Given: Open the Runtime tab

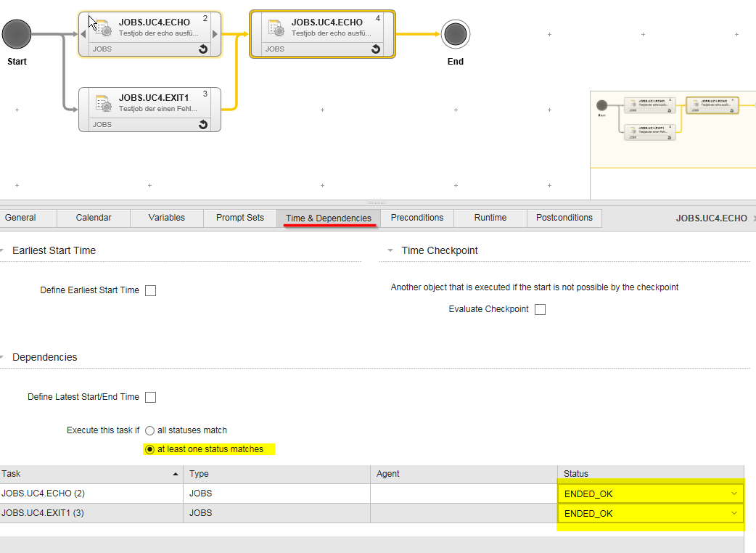Looking at the screenshot, I should (490, 218).
